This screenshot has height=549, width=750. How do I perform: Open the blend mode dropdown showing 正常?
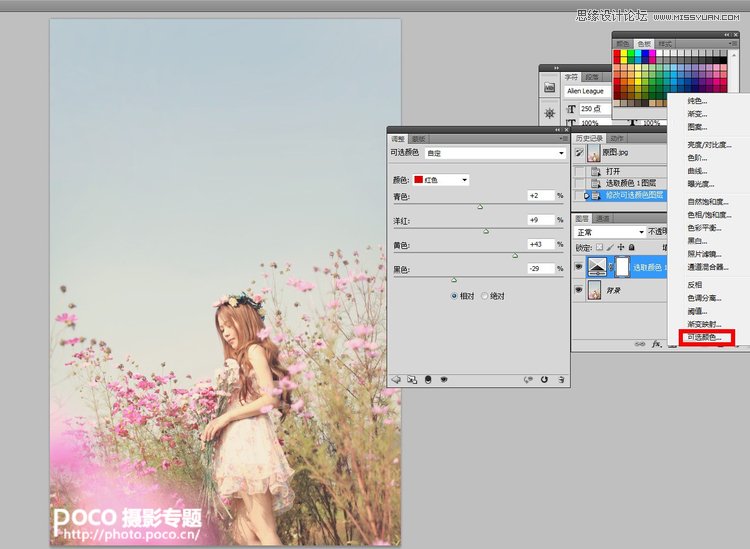pos(610,232)
